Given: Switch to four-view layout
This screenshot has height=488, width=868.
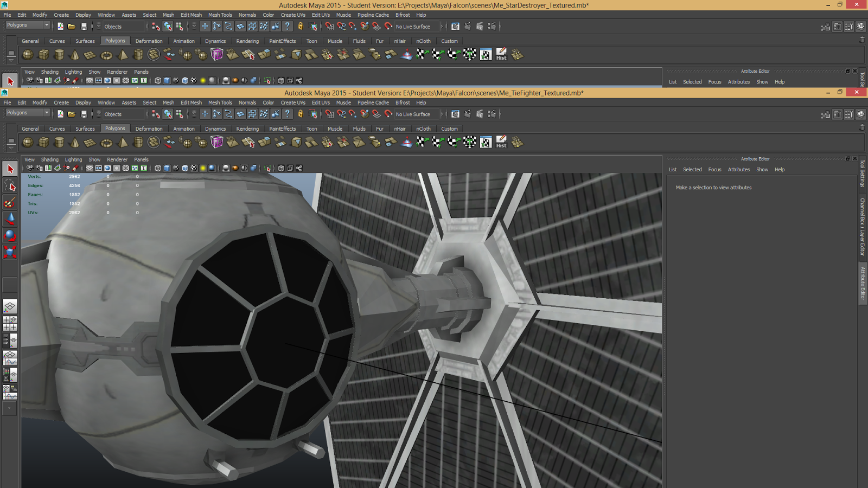Looking at the screenshot, I should [x=10, y=324].
